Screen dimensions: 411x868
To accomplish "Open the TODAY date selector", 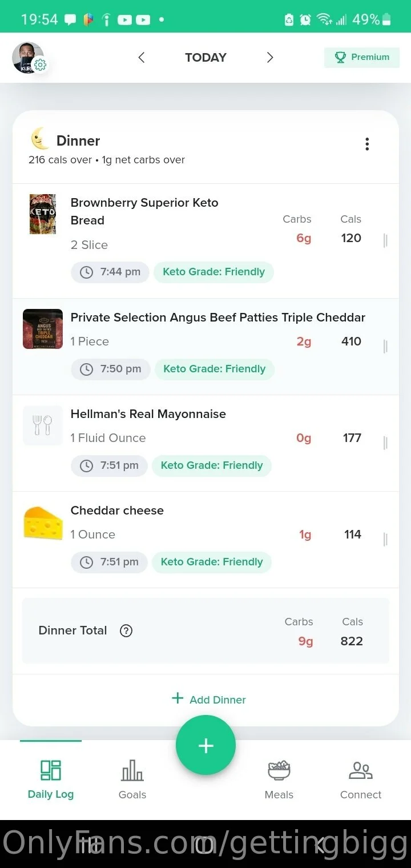I will pyautogui.click(x=205, y=57).
